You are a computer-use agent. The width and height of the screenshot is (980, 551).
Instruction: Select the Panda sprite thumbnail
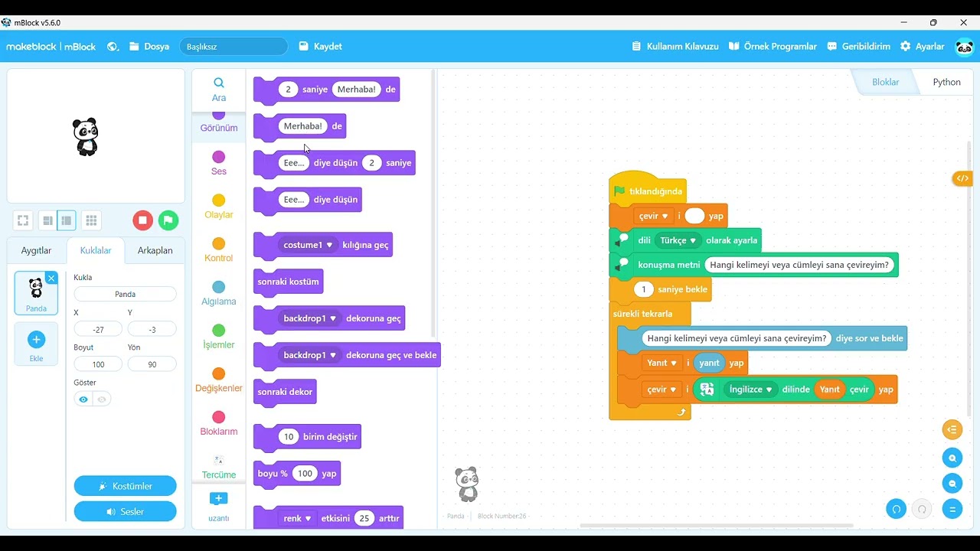coord(36,292)
